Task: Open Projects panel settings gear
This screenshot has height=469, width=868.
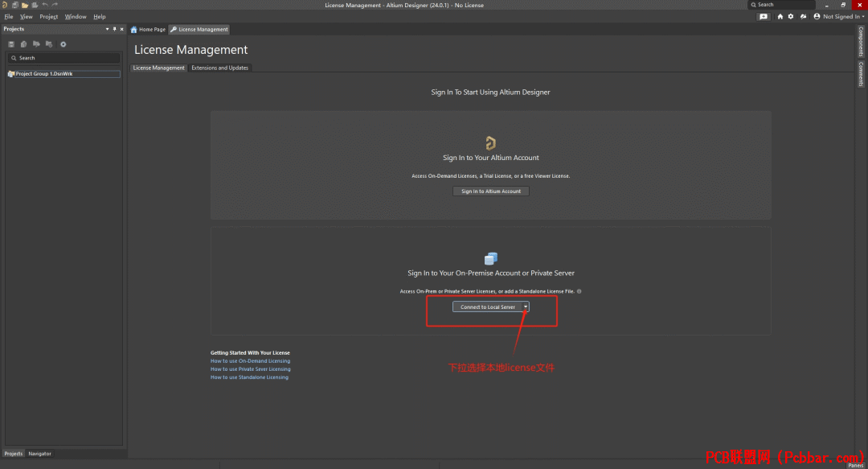Action: pyautogui.click(x=63, y=44)
